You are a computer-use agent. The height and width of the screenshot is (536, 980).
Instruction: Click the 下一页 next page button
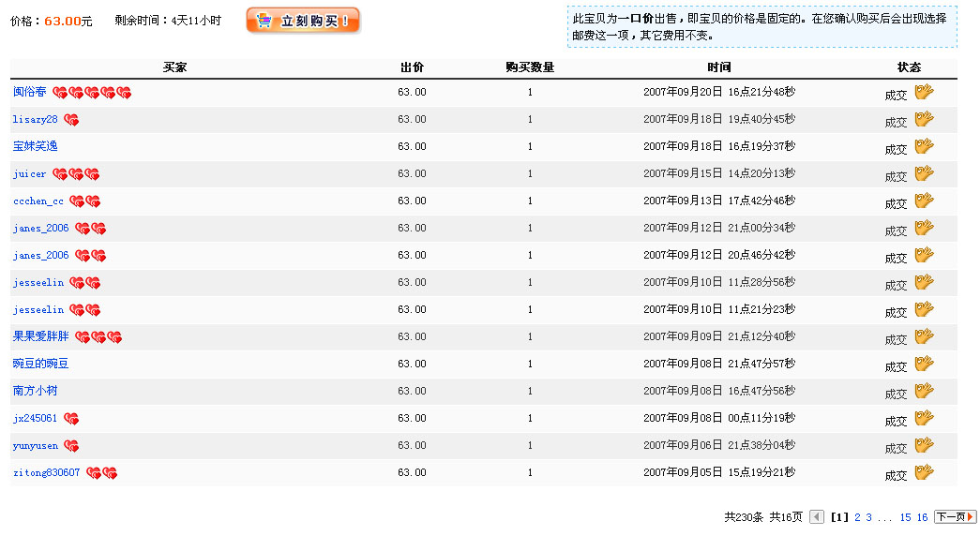point(955,516)
